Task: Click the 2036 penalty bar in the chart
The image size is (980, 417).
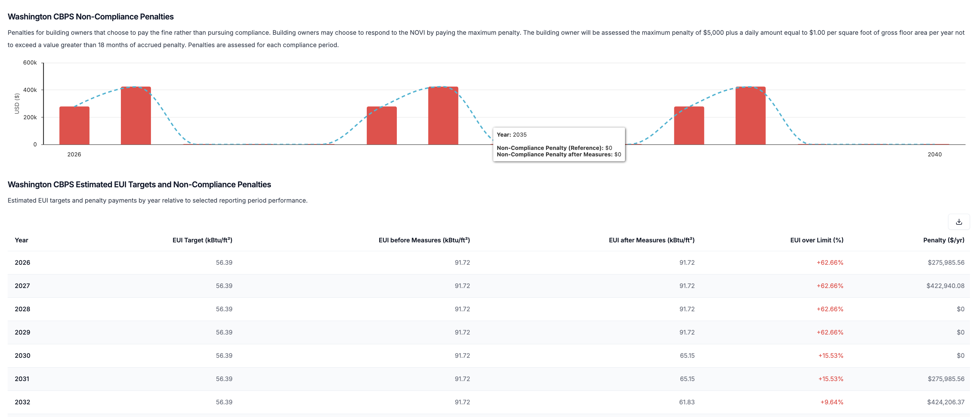Action: 689,125
